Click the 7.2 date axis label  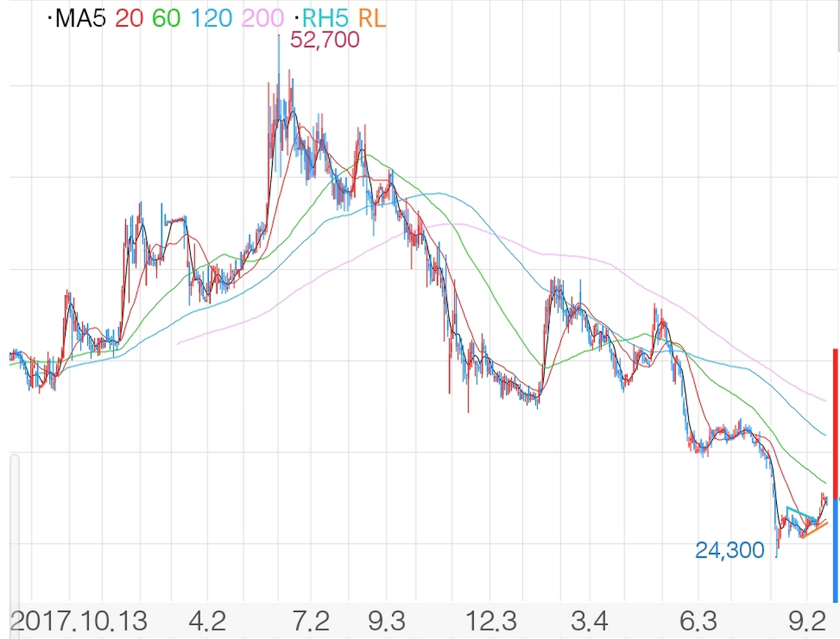click(311, 621)
